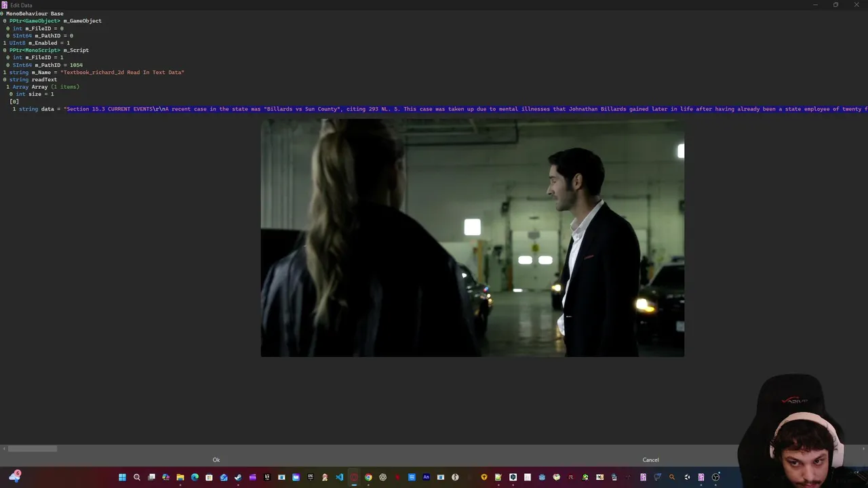
Task: Open Microsoft Store from the taskbar
Action: click(x=209, y=477)
